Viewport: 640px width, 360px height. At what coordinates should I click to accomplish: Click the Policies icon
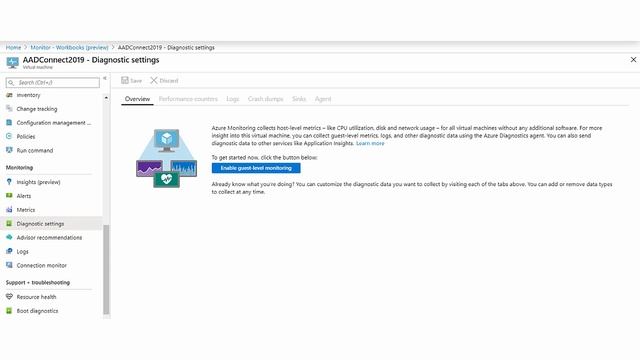click(9, 136)
